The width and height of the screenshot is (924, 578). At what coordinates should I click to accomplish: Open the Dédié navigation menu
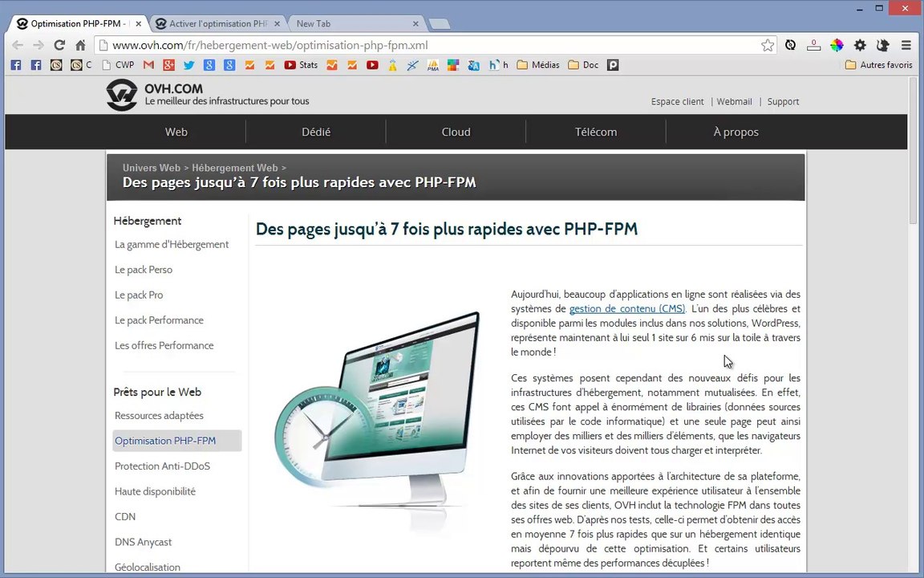click(x=316, y=132)
